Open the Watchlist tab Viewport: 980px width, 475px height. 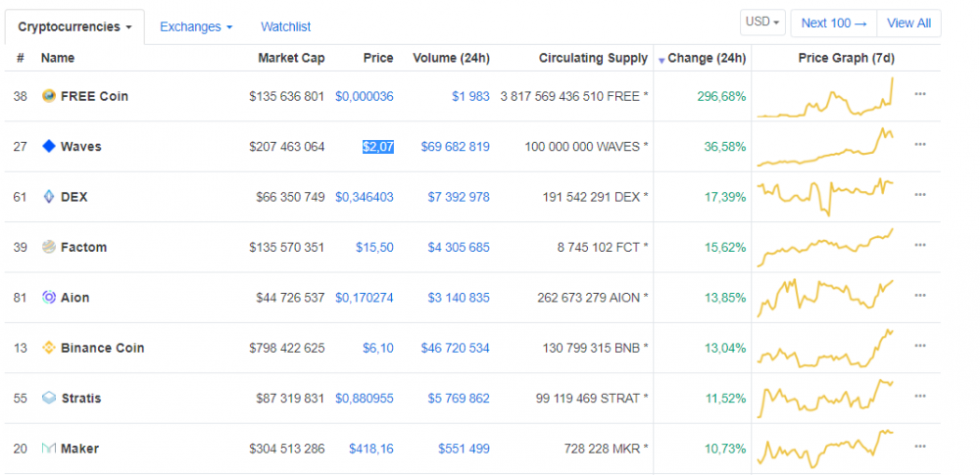pos(285,26)
